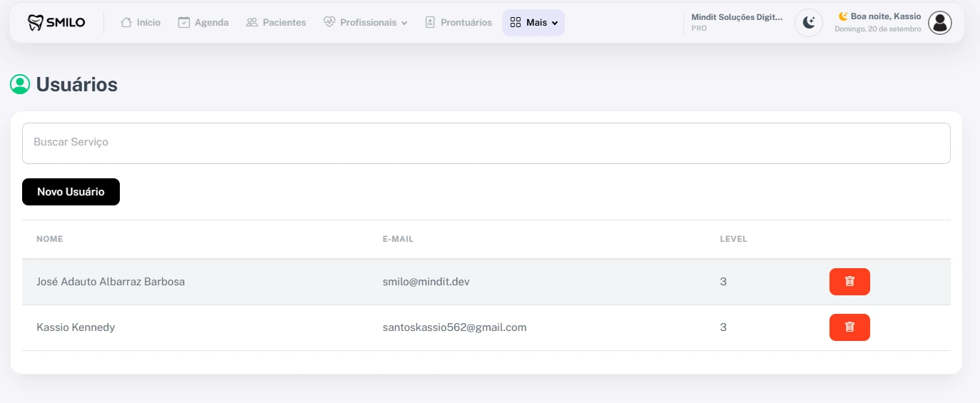
Task: Click the level 3 value in Kassio's row
Action: pos(723,327)
